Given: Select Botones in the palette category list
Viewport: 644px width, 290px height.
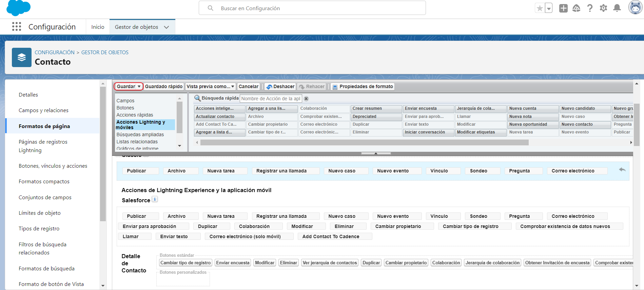Looking at the screenshot, I should click(x=125, y=108).
